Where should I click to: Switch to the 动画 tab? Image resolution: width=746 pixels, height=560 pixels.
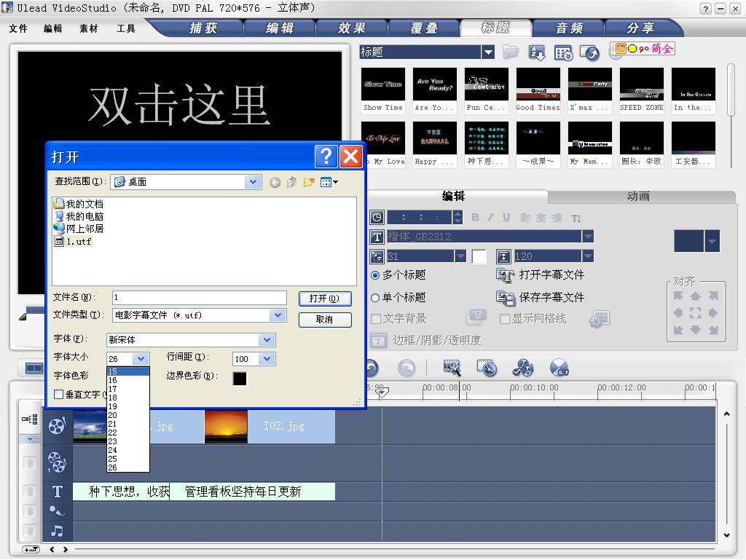(x=638, y=197)
